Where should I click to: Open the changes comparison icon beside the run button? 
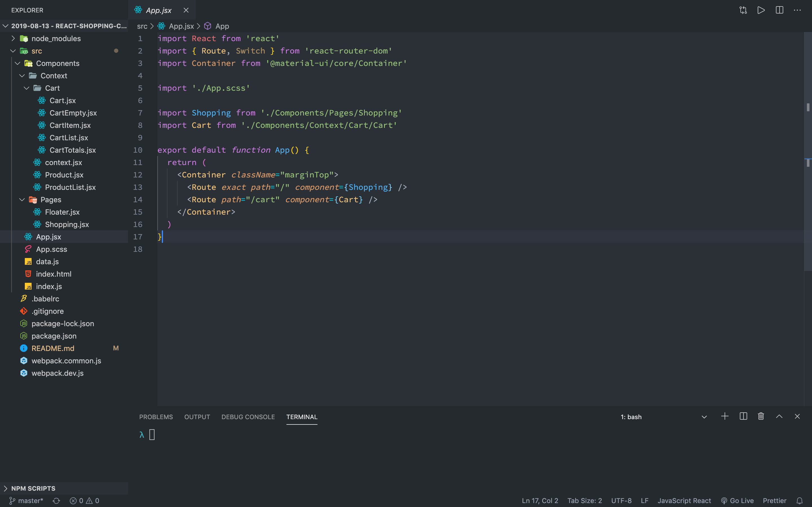(x=743, y=10)
